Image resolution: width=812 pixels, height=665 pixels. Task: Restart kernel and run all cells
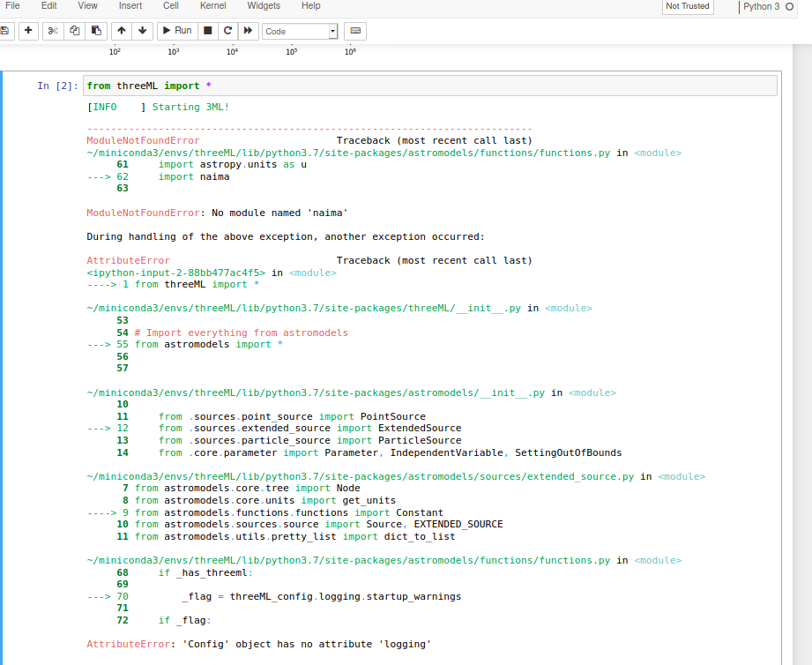click(x=248, y=30)
